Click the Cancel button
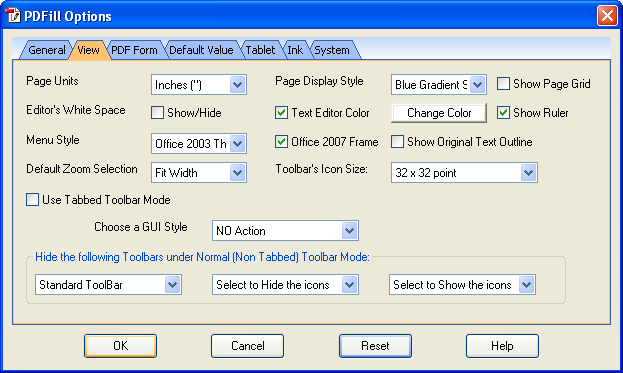Image resolution: width=623 pixels, height=373 pixels. click(248, 346)
